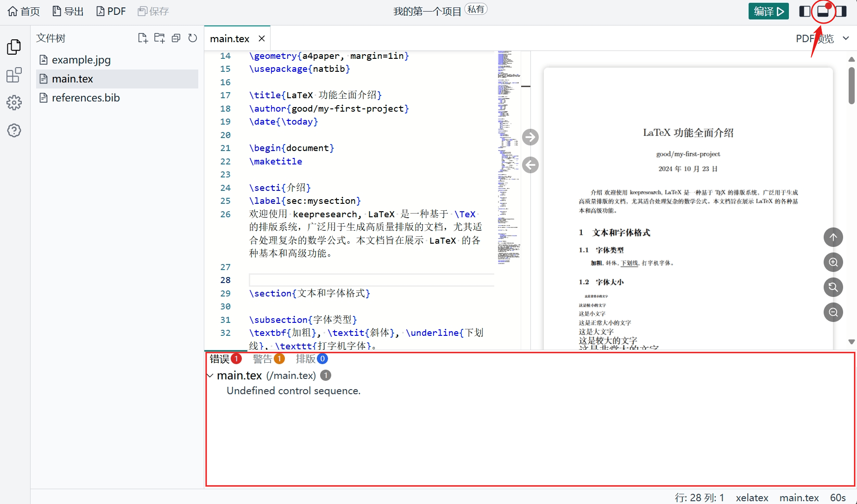Zoom out on the PDF preview
Screen dimensions: 857x504
833,312
